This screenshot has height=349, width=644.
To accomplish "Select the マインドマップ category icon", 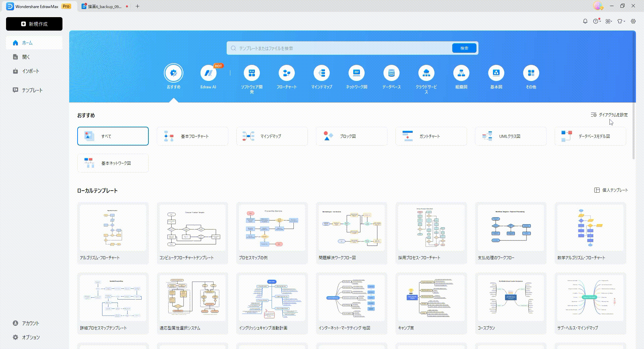I will [x=321, y=73].
